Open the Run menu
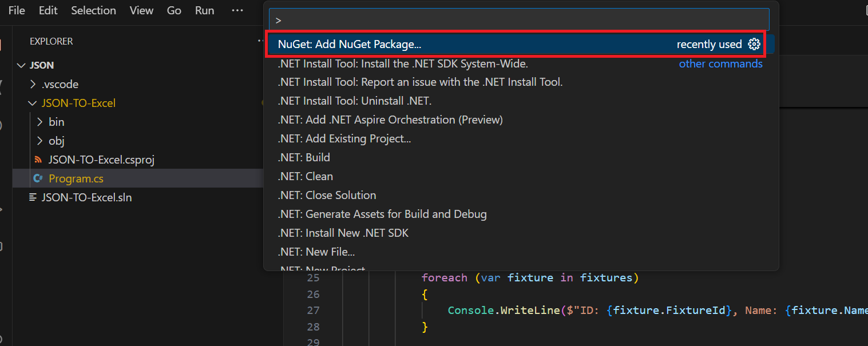 (x=204, y=10)
